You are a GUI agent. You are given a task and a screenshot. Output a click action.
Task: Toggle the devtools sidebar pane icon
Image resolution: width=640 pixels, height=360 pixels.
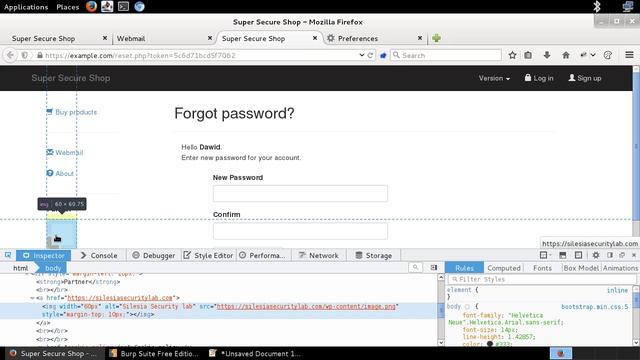pos(434,267)
